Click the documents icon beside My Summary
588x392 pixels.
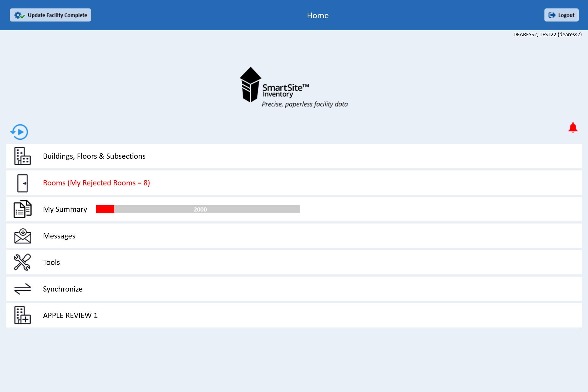[x=22, y=209]
